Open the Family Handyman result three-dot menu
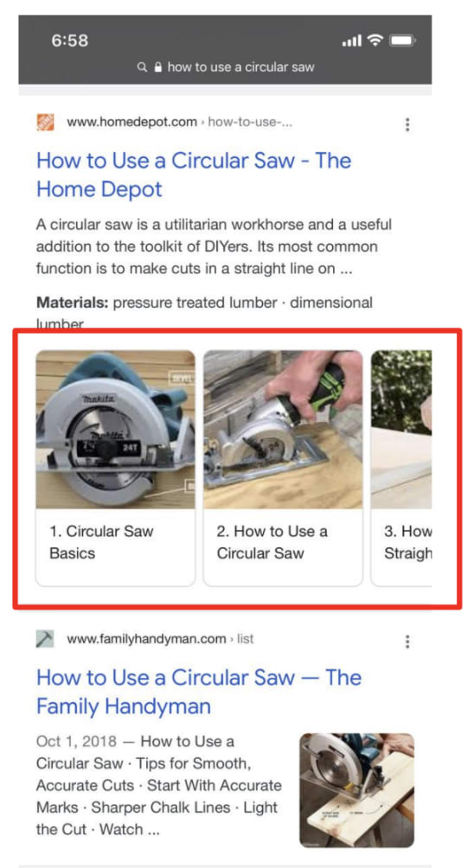The image size is (474, 868). 407,641
